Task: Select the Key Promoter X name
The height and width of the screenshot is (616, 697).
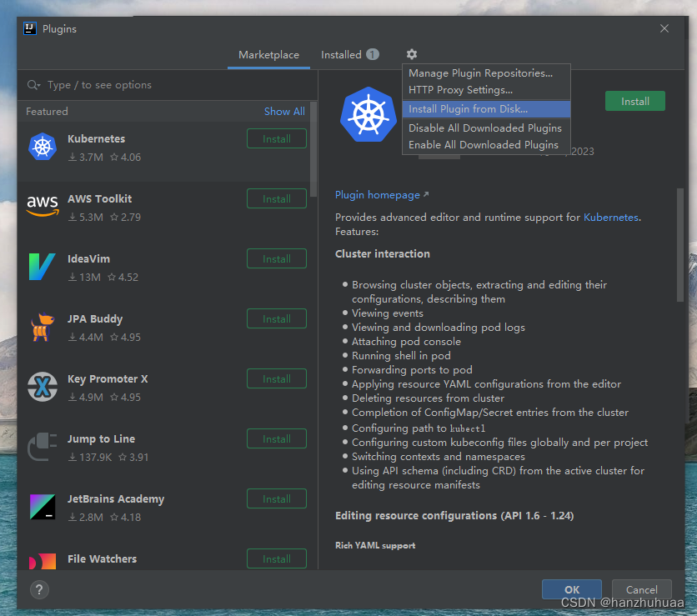Action: point(108,379)
